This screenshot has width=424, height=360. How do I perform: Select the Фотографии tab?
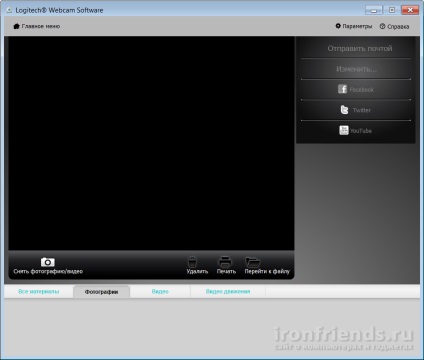click(x=101, y=292)
